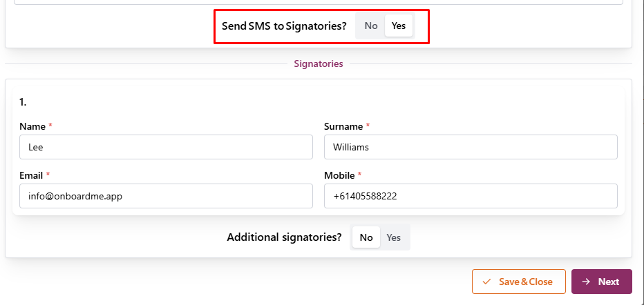Focus the Name field containing Lee
Image resolution: width=644 pixels, height=305 pixels.
(x=166, y=147)
